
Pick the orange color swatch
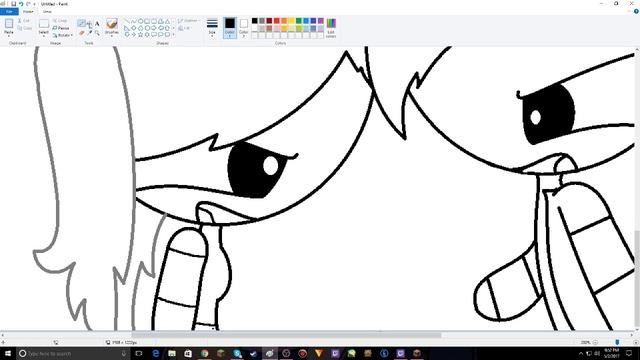(x=284, y=21)
